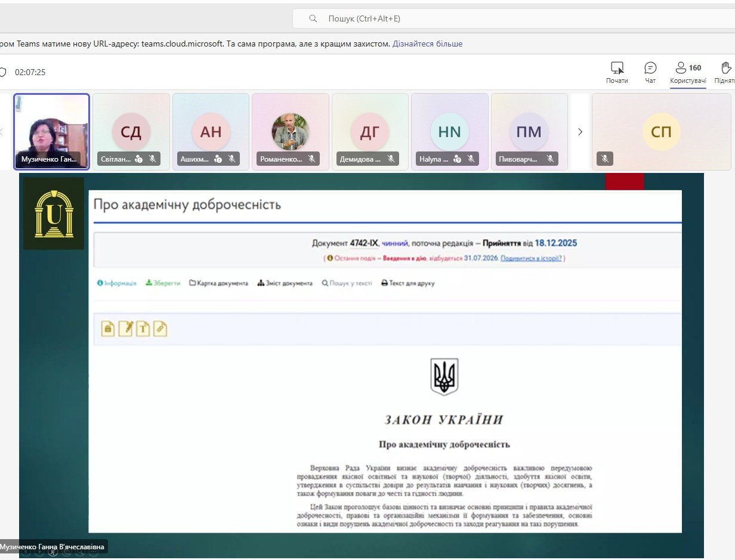Open Зміст документа contents tree
The width and height of the screenshot is (735, 560).
[x=285, y=283]
